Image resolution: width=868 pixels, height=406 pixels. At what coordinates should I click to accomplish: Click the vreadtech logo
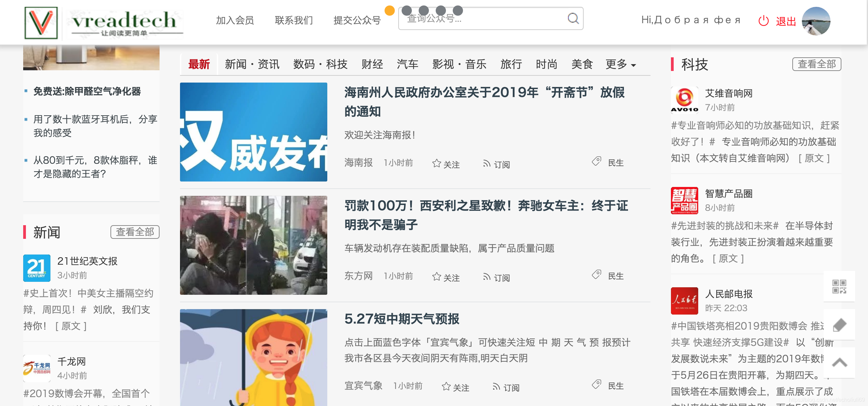tap(104, 23)
